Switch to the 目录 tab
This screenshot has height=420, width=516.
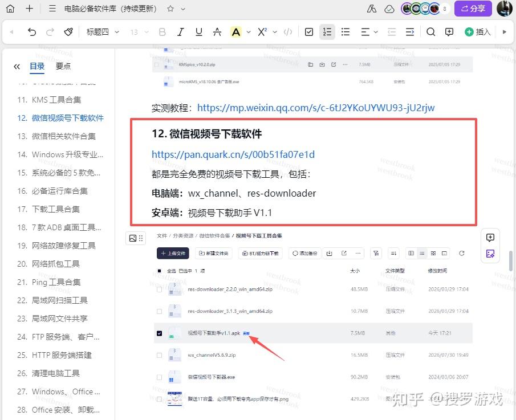[x=37, y=66]
